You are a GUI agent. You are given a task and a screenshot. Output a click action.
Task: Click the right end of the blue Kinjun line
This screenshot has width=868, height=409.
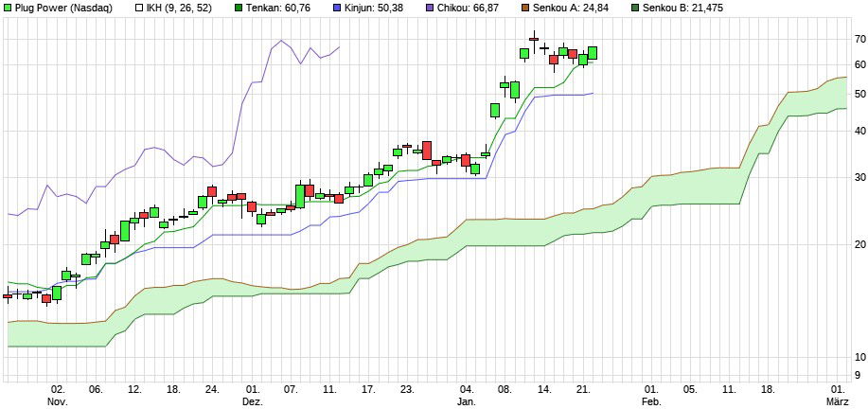[593, 93]
